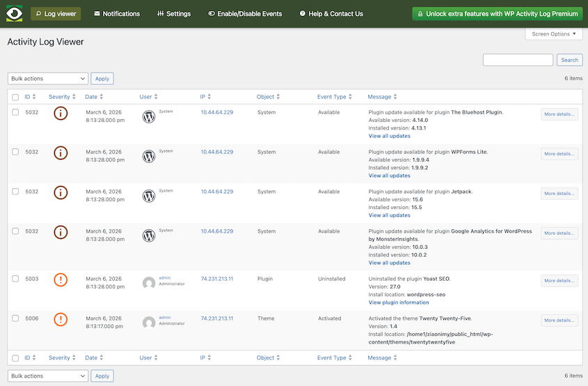The height and width of the screenshot is (386, 588).
Task: Click the admin username in Twenty Twenty-Five row
Action: [165, 317]
